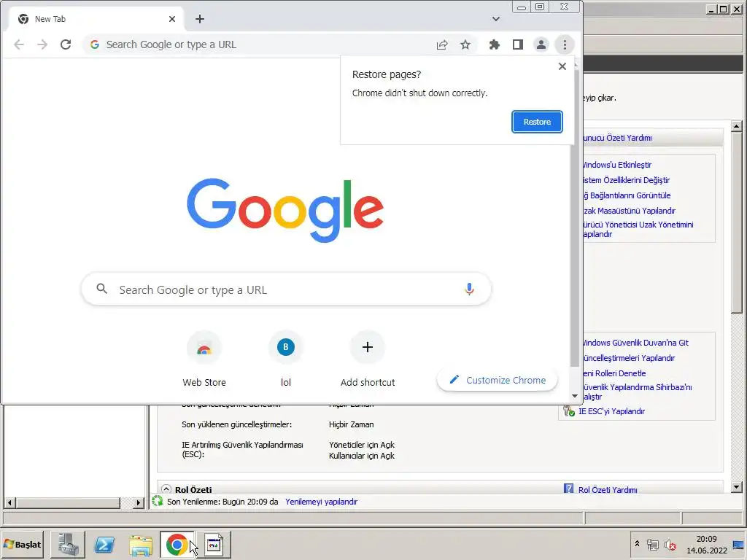Image resolution: width=747 pixels, height=560 pixels.
Task: Open Yenilemeyi yapılandır link
Action: 321,502
